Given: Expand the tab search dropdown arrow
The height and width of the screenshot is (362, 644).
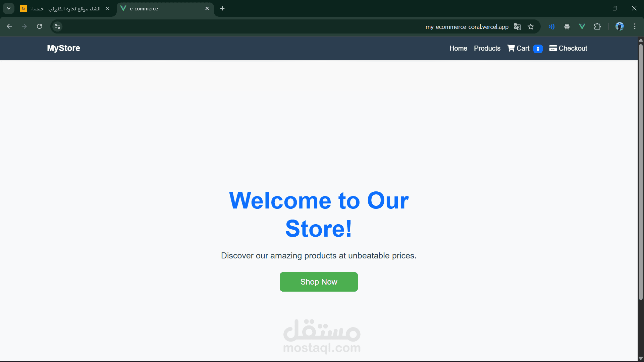Looking at the screenshot, I should [x=9, y=8].
